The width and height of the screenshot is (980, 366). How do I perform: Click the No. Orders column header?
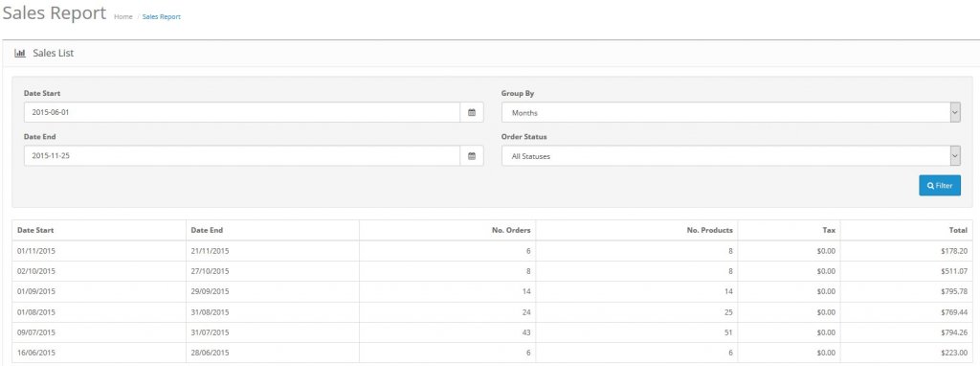pos(511,230)
